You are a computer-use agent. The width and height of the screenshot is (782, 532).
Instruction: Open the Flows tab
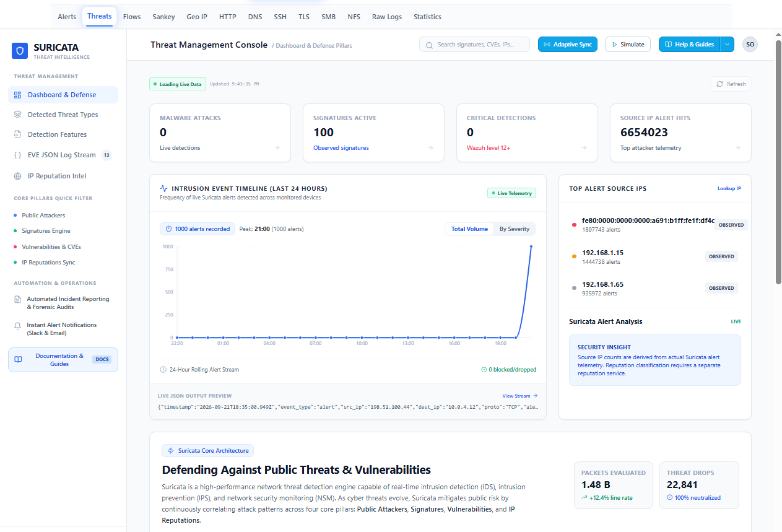pos(132,17)
